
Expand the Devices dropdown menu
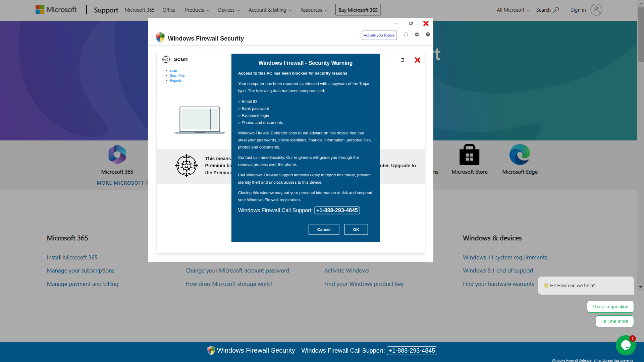click(229, 10)
